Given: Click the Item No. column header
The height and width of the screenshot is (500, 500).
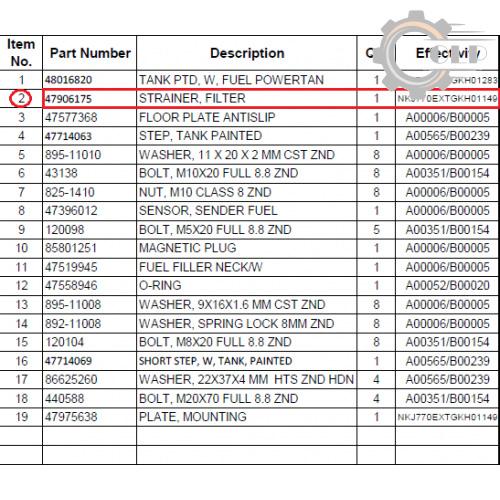Looking at the screenshot, I should (21, 53).
